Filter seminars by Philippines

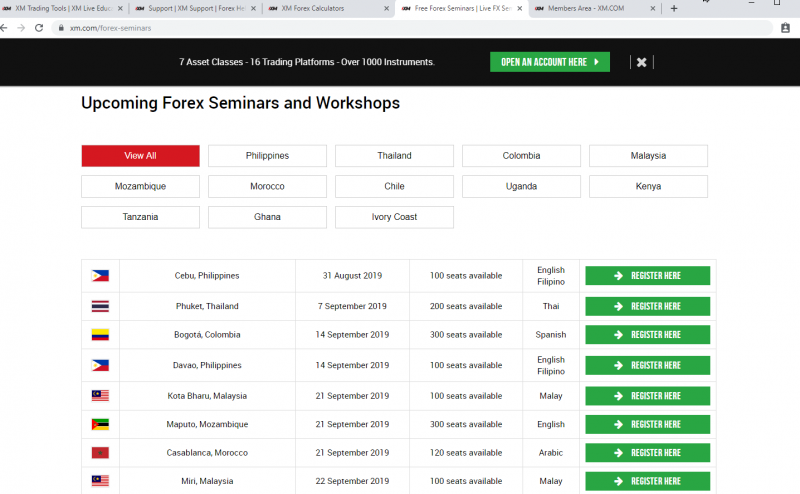point(267,156)
